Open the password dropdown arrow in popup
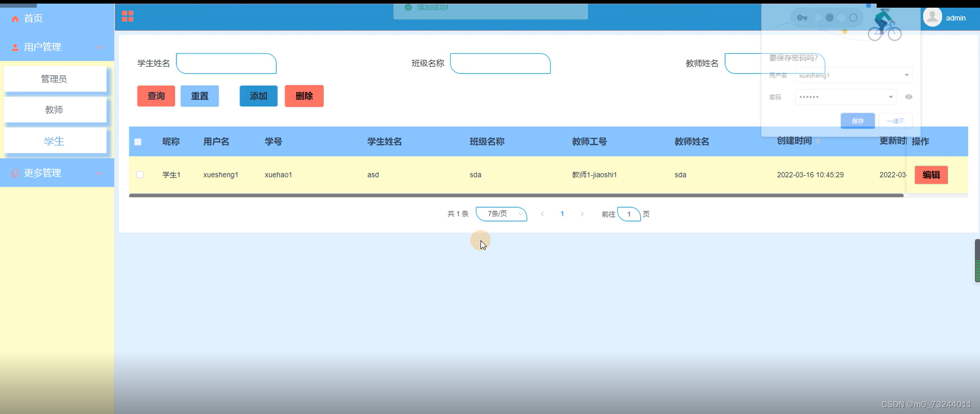 [890, 97]
